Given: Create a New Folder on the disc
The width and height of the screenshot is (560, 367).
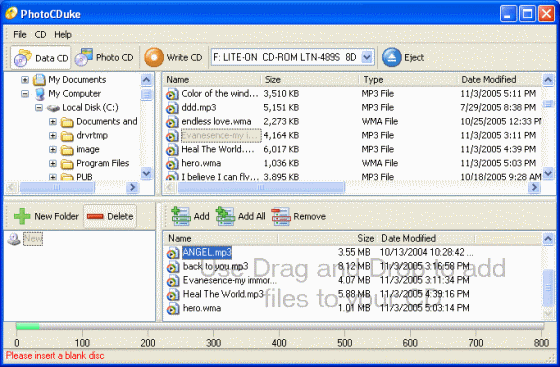Looking at the screenshot, I should pos(46,216).
